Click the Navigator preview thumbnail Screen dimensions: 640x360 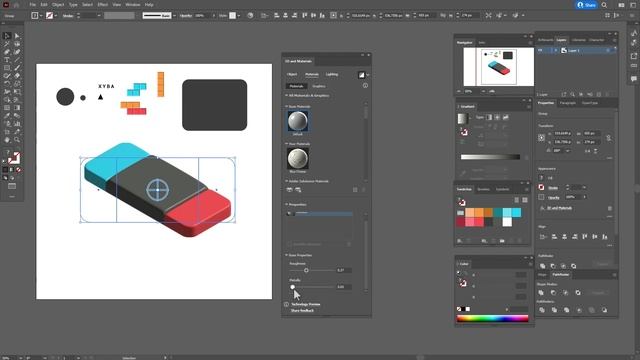point(498,67)
